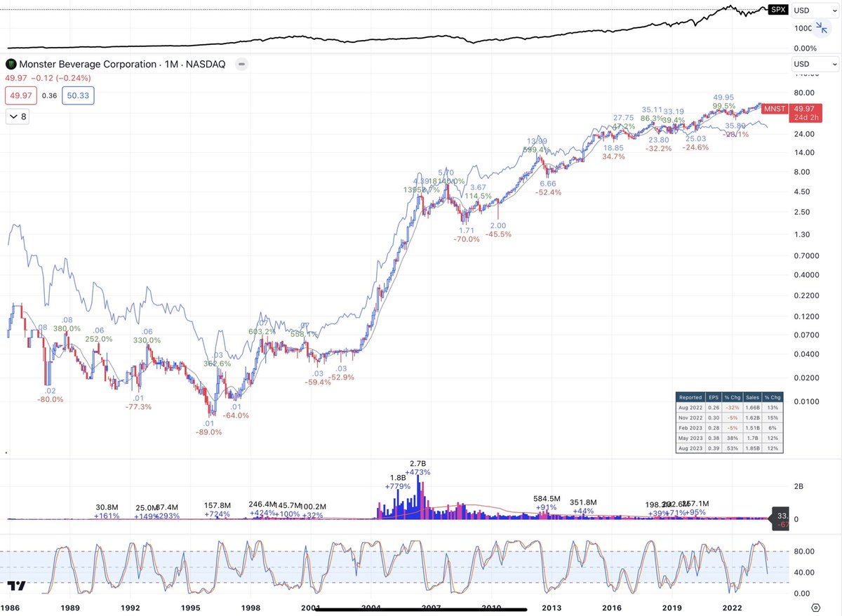Viewport: 842px width, 616px height.
Task: Expand the 8 indicators legend chevron
Action: click(18, 116)
